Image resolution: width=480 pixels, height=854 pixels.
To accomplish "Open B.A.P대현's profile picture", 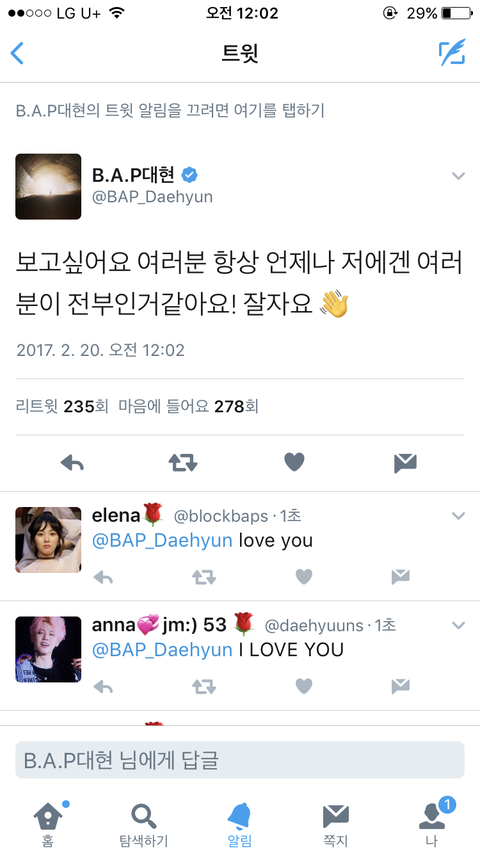I will pyautogui.click(x=48, y=186).
